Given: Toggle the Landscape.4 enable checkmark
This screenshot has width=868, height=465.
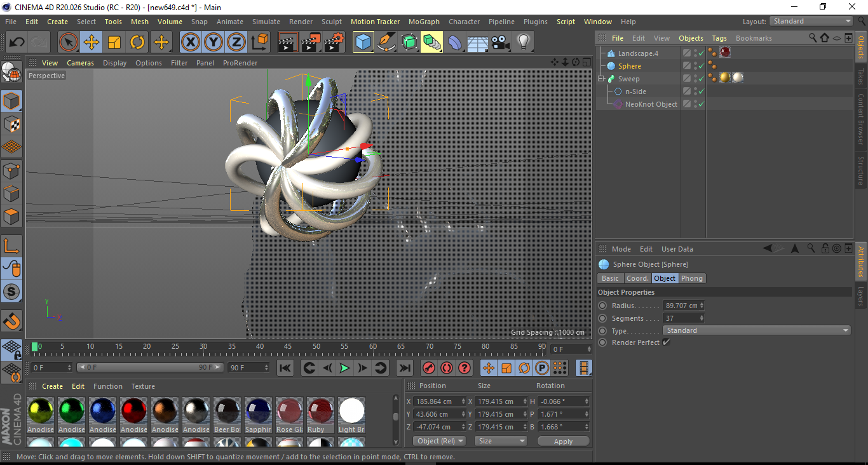Looking at the screenshot, I should 701,53.
